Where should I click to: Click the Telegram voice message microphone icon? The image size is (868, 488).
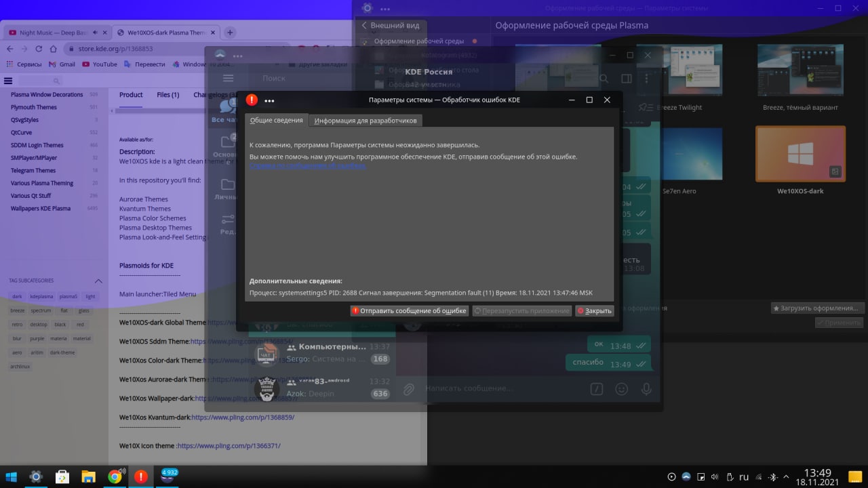tap(646, 389)
